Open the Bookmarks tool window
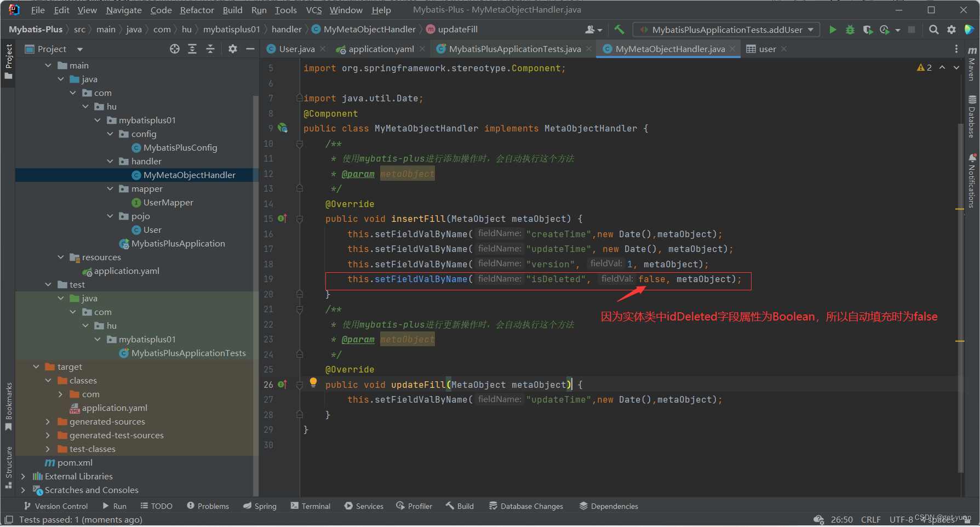980x527 pixels. click(x=8, y=406)
